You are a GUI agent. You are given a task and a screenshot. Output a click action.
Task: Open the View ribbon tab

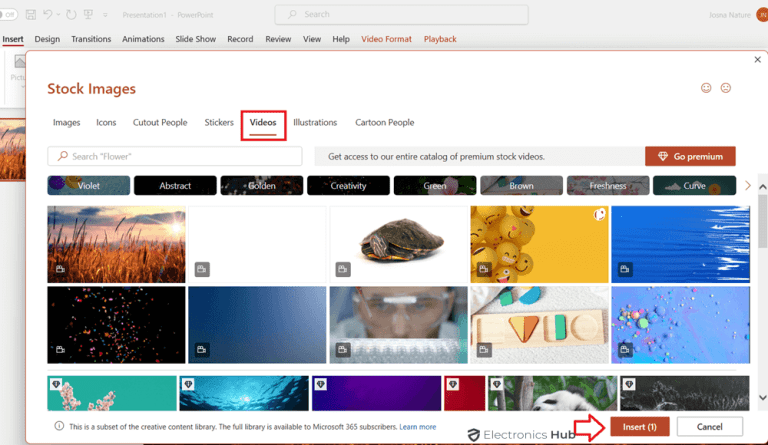(312, 39)
